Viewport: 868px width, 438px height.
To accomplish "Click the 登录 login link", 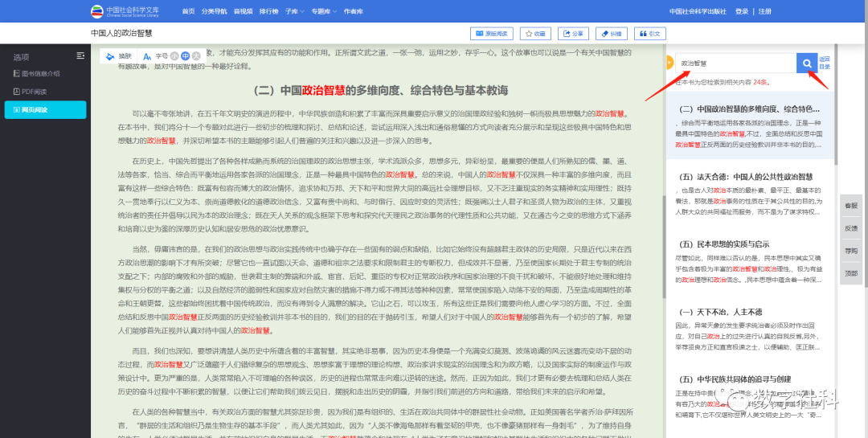I will (x=741, y=12).
